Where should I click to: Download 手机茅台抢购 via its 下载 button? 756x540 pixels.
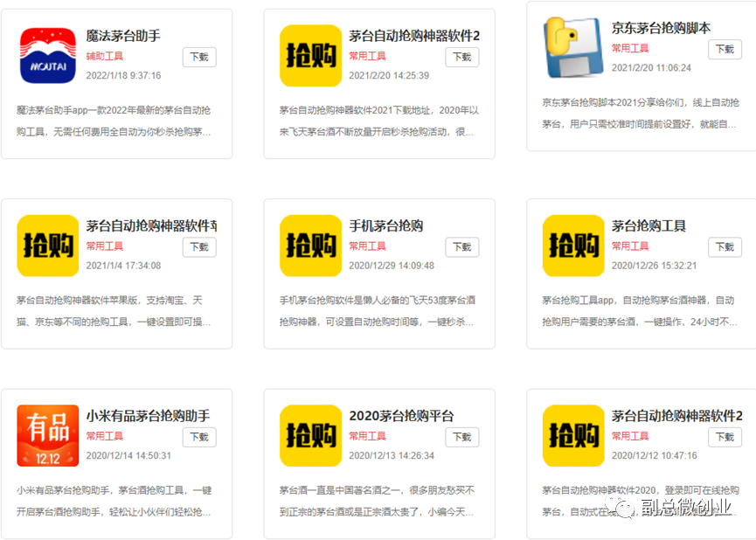pos(461,247)
